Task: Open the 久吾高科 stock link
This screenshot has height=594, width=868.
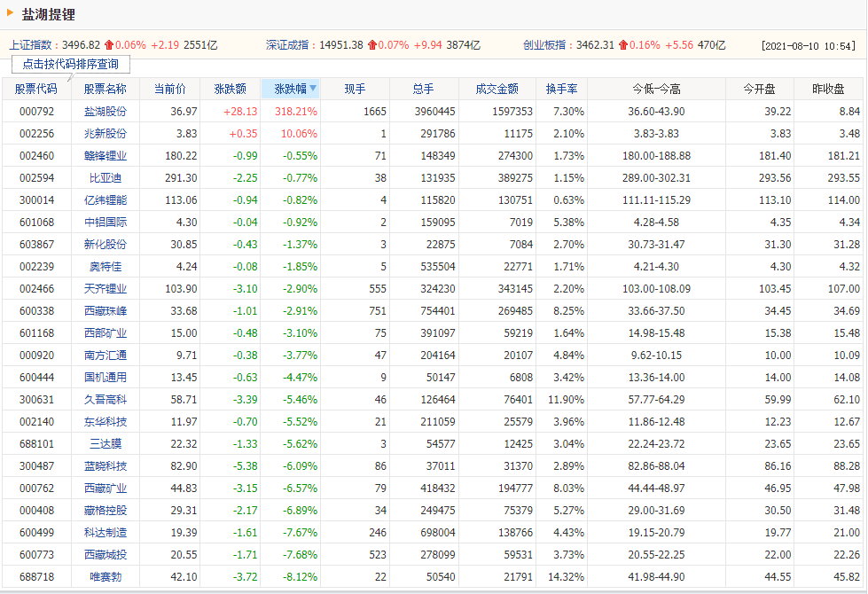Action: pyautogui.click(x=106, y=399)
